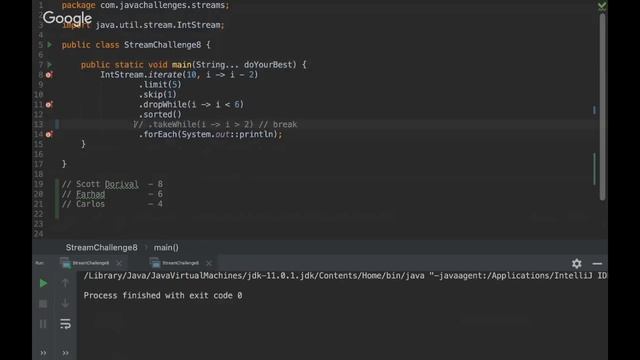The image size is (640, 360).
Task: Click the green inspection checkmark at top right
Action: 602,6
